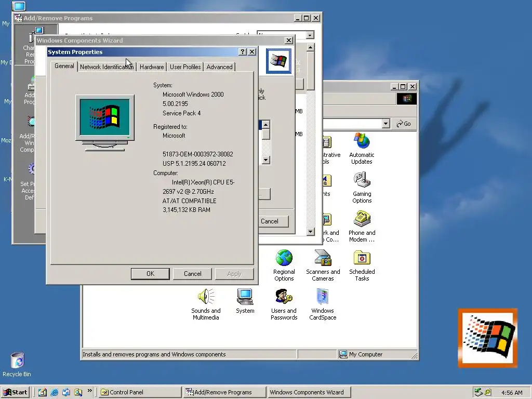Click the Outlook Express quick launch icon
Image resolution: width=532 pixels, height=399 pixels.
point(66,392)
